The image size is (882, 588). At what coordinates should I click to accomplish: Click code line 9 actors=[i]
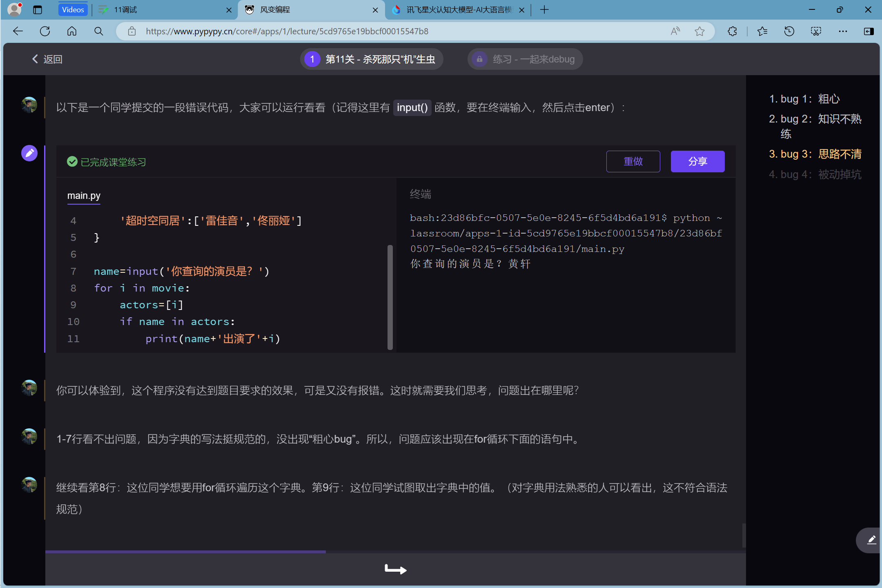pyautogui.click(x=151, y=305)
